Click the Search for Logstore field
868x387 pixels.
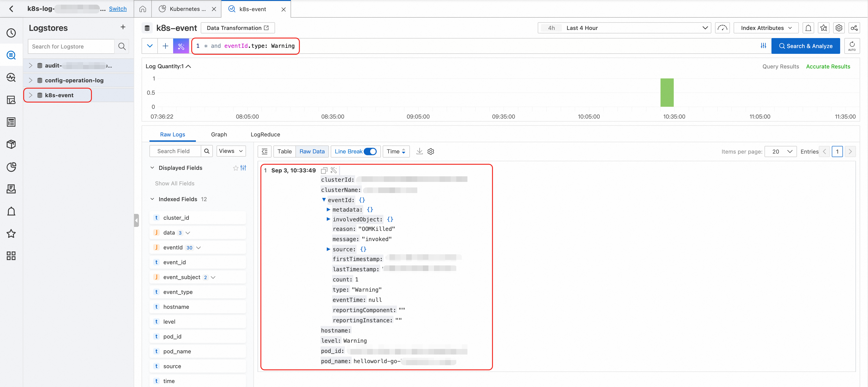[71, 46]
